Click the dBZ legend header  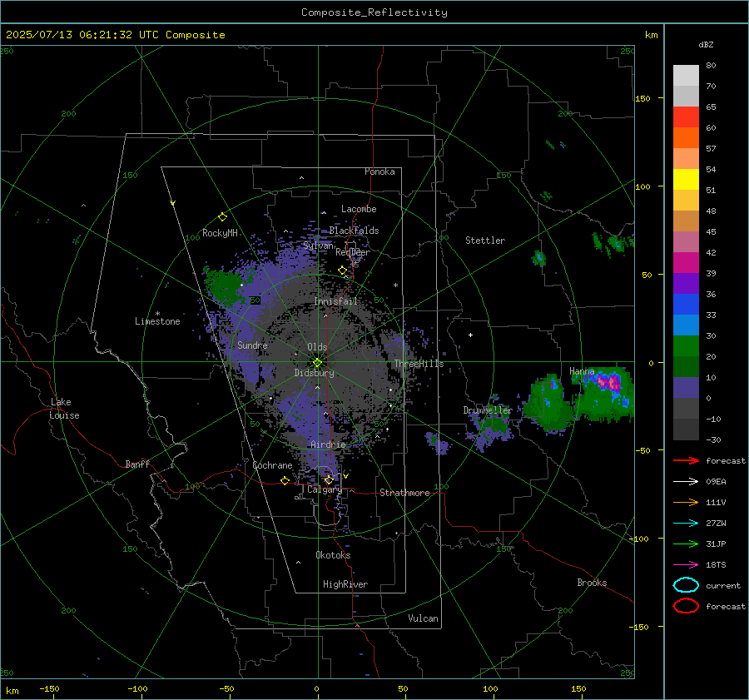pos(706,45)
